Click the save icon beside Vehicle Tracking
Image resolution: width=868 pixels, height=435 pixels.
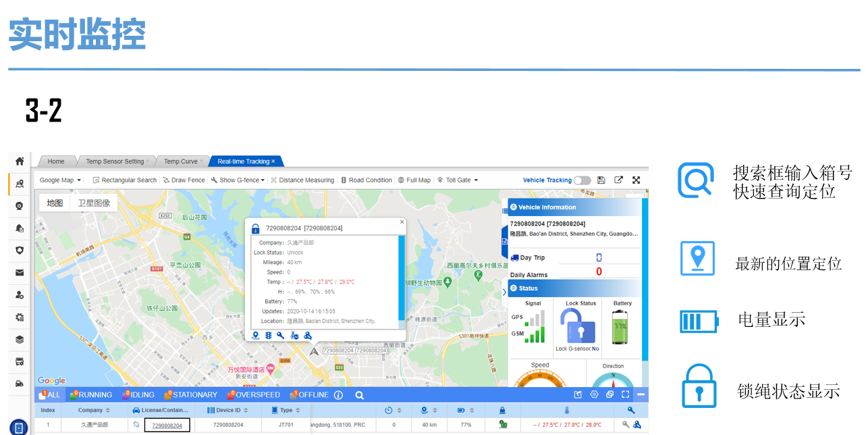click(601, 180)
